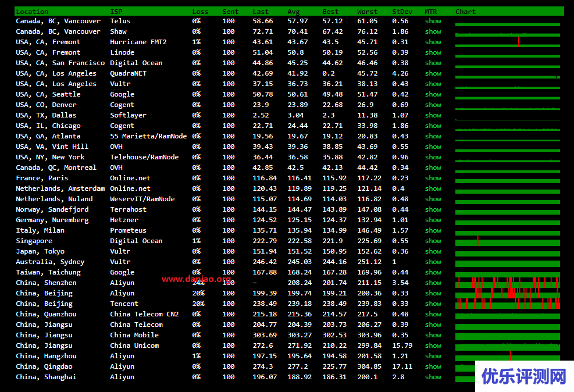This screenshot has height=392, width=574.
Task: Show MTR for China Mobile Jiangsu
Action: point(433,335)
